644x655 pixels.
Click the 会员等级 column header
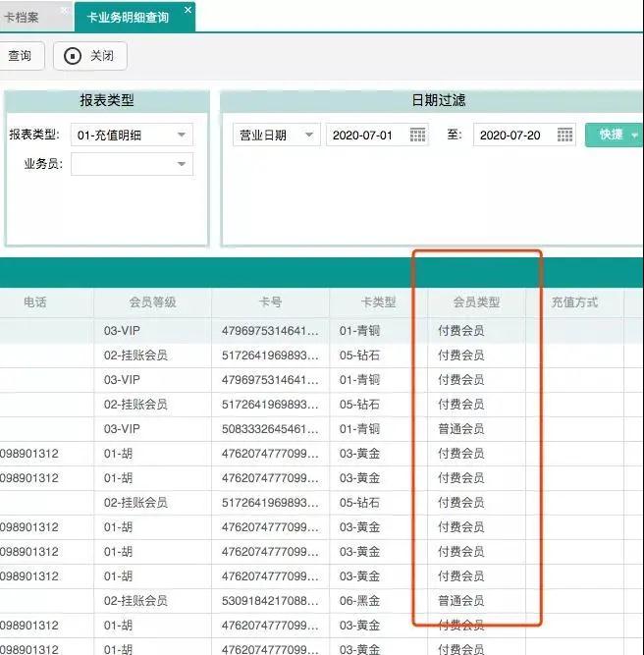(x=152, y=302)
